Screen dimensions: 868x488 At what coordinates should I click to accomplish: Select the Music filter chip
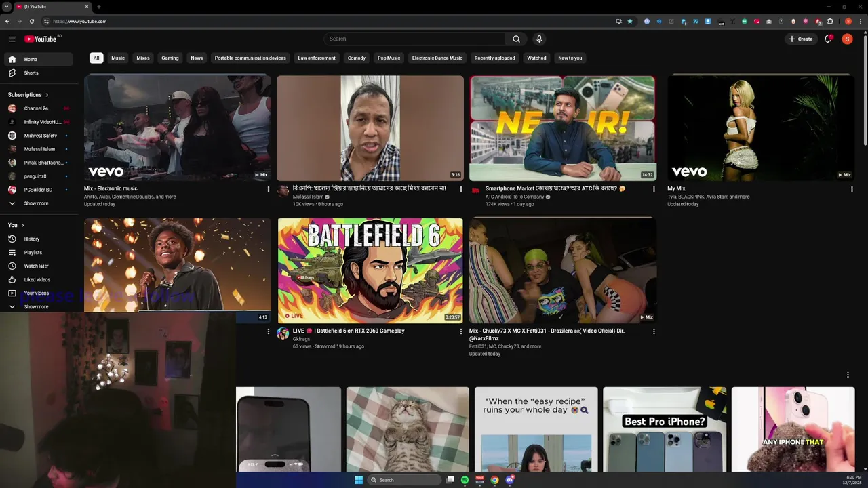pos(118,58)
